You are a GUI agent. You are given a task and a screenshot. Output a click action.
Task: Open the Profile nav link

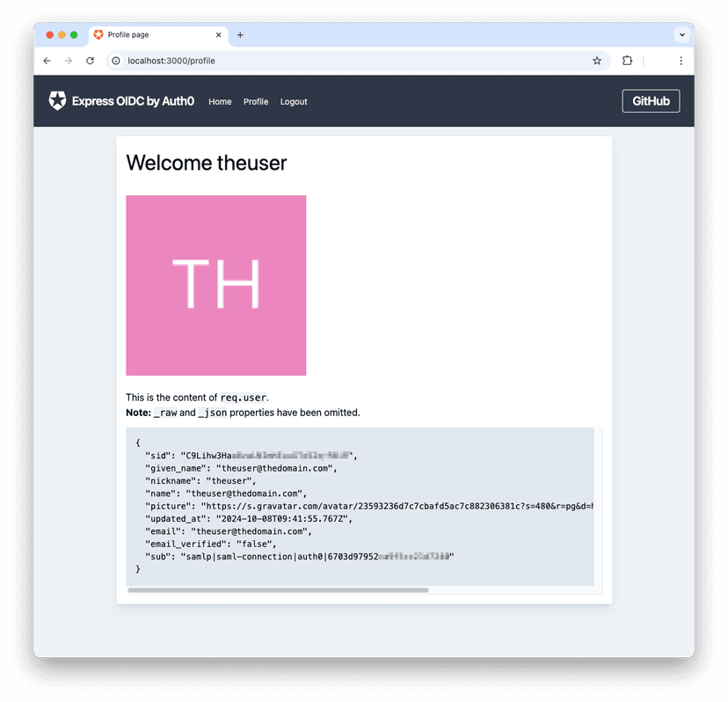click(x=256, y=102)
